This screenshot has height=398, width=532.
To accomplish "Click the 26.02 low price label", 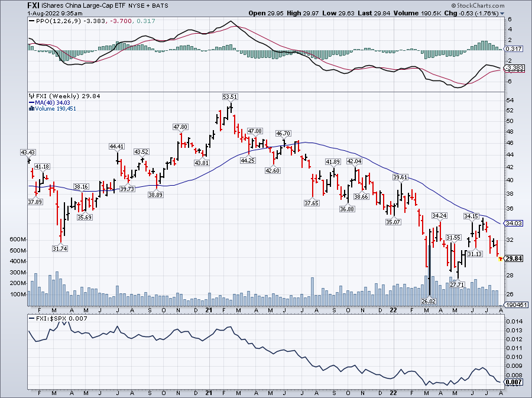I will point(429,301).
